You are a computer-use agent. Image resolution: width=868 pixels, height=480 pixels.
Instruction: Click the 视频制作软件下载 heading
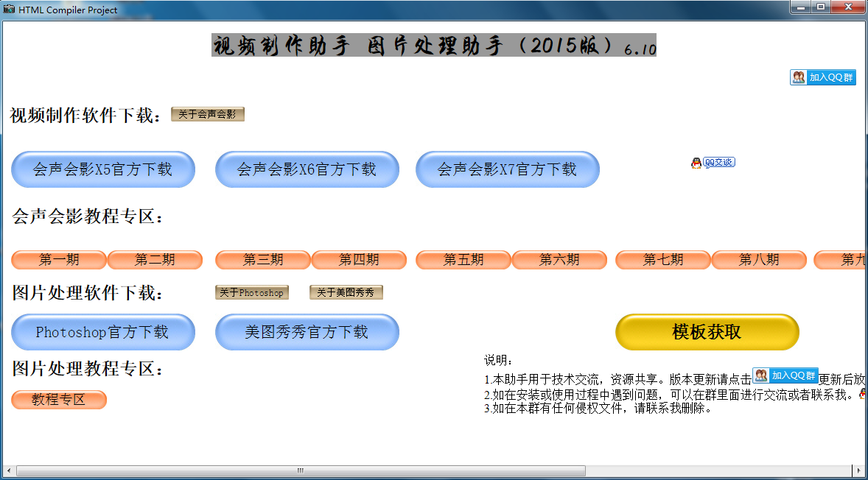(x=87, y=116)
